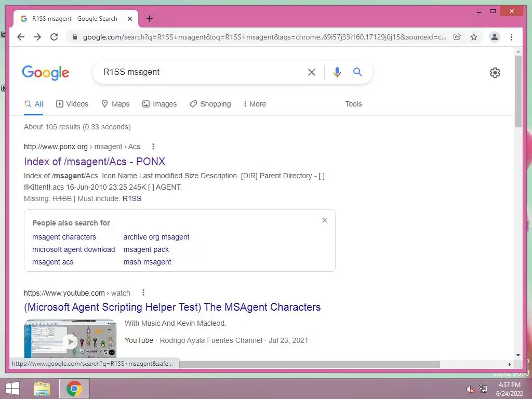Image resolution: width=532 pixels, height=399 pixels.
Task: Open the network tray icon
Action: coord(483,389)
